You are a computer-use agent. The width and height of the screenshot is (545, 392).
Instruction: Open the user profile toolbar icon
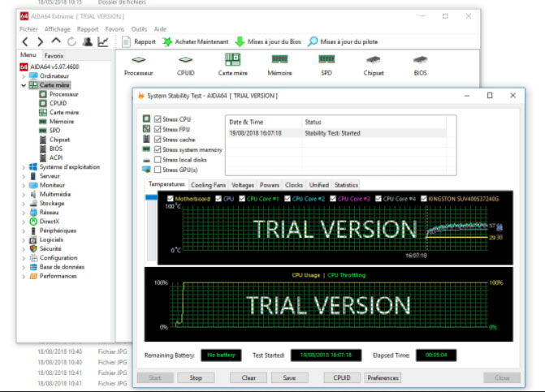point(87,42)
